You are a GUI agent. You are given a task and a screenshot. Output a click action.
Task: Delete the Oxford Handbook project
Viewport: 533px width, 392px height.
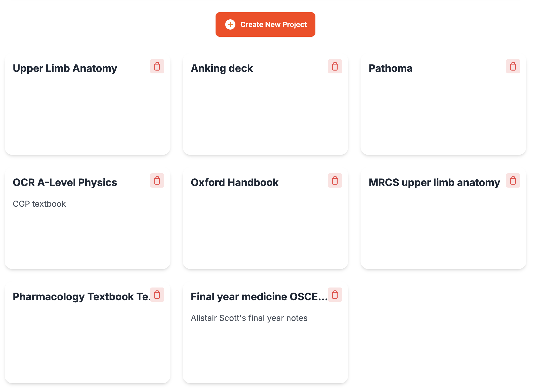tap(335, 180)
